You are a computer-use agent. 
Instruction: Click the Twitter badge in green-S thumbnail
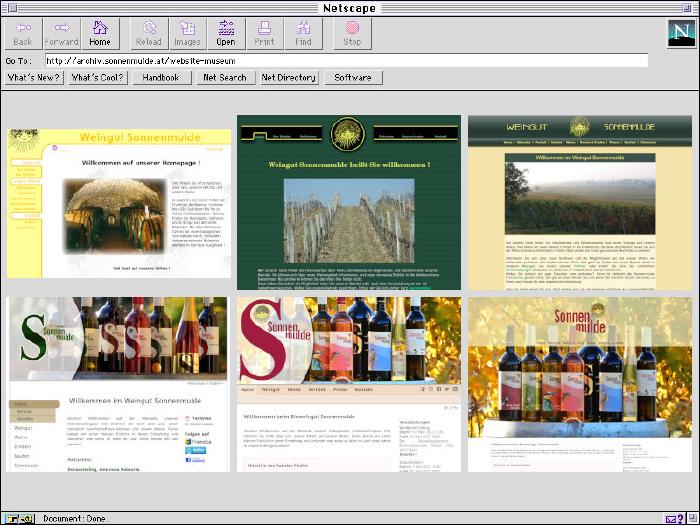196,450
